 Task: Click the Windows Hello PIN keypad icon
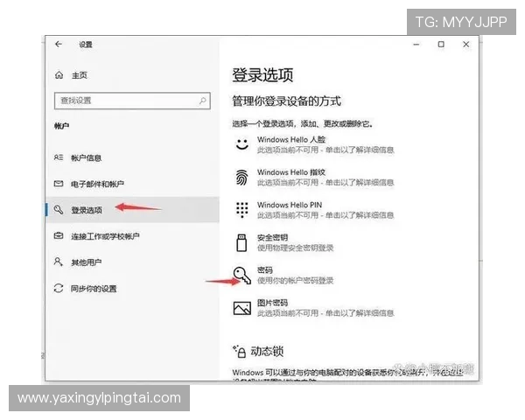pos(241,210)
